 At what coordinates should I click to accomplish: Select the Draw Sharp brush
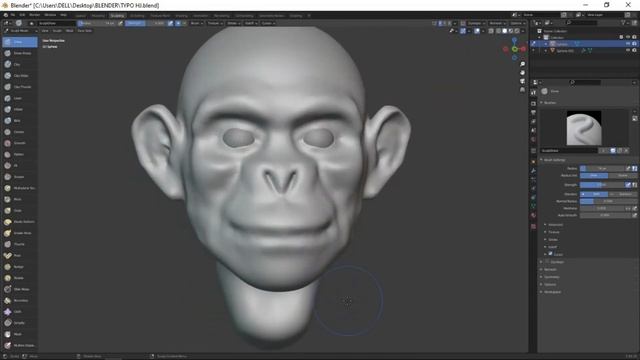[20, 53]
